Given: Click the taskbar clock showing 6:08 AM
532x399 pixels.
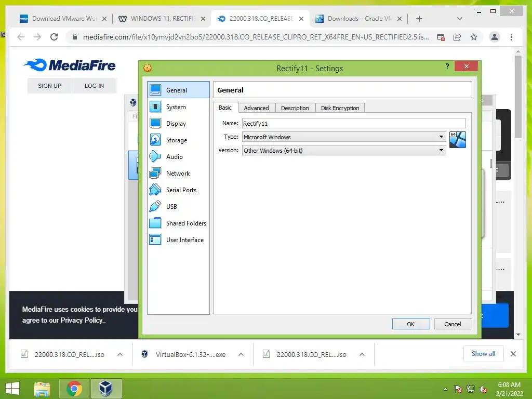Looking at the screenshot, I should pyautogui.click(x=509, y=389).
